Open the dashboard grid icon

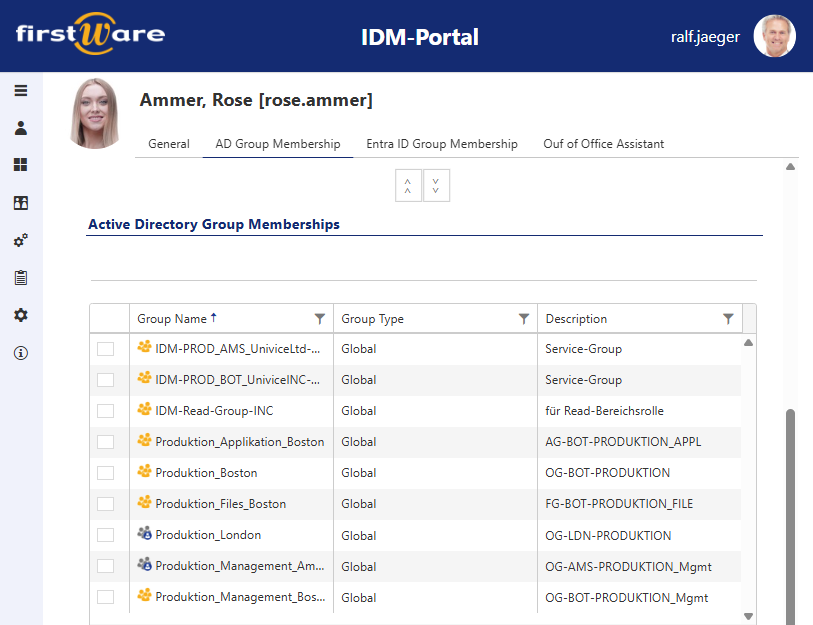[x=20, y=165]
